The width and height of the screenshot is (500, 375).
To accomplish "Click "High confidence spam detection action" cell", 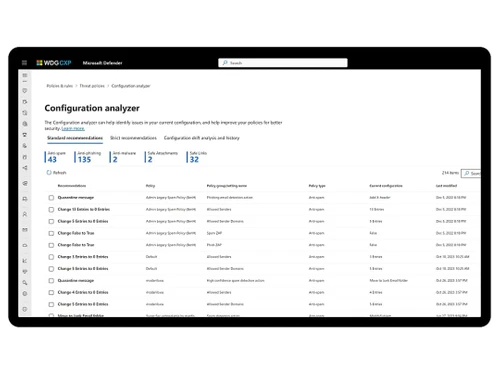I will (x=235, y=281).
